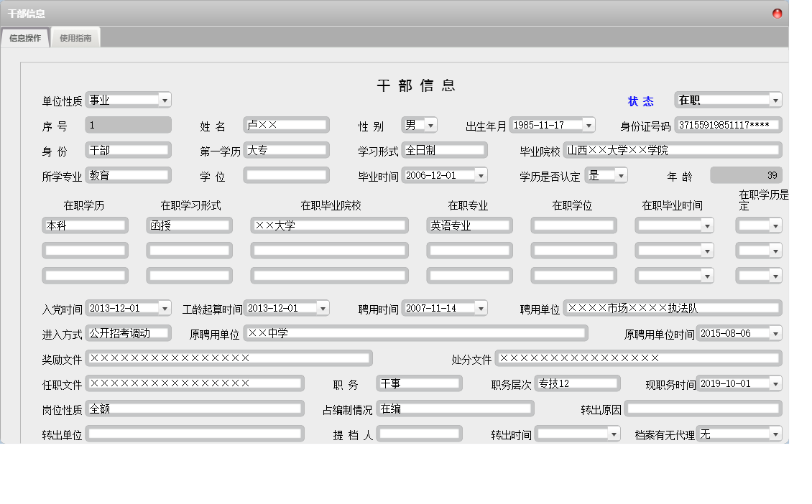
Task: Expand the 现职务时间 date dropdown
Action: (775, 384)
